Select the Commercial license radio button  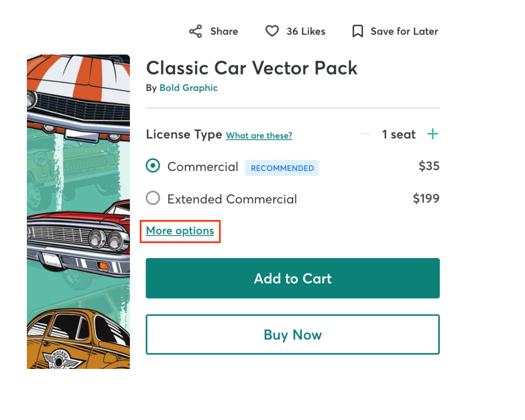(x=153, y=166)
